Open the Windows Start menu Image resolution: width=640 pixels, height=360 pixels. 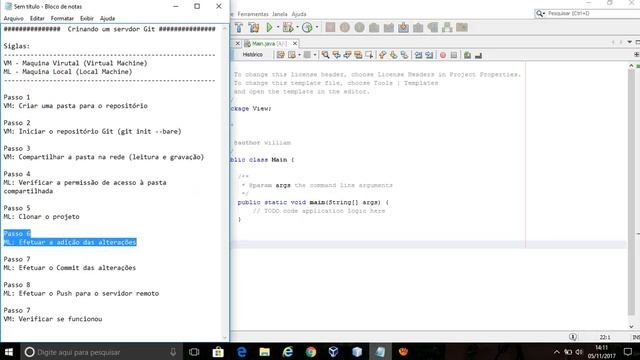pos(9,352)
